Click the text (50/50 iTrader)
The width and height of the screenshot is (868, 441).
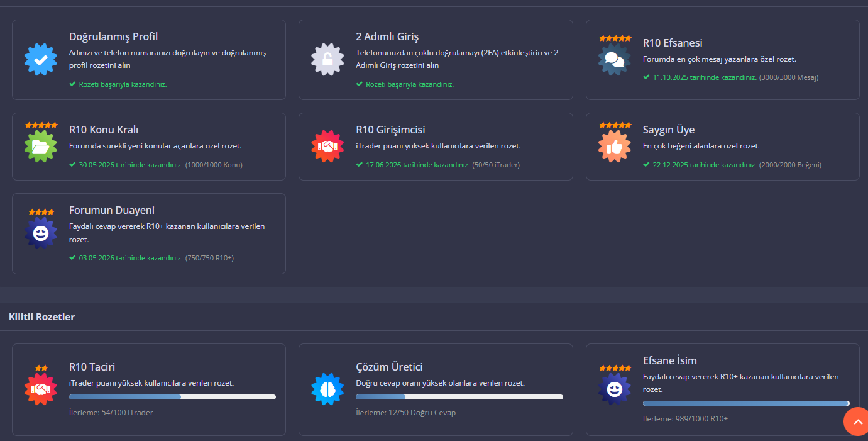point(496,165)
